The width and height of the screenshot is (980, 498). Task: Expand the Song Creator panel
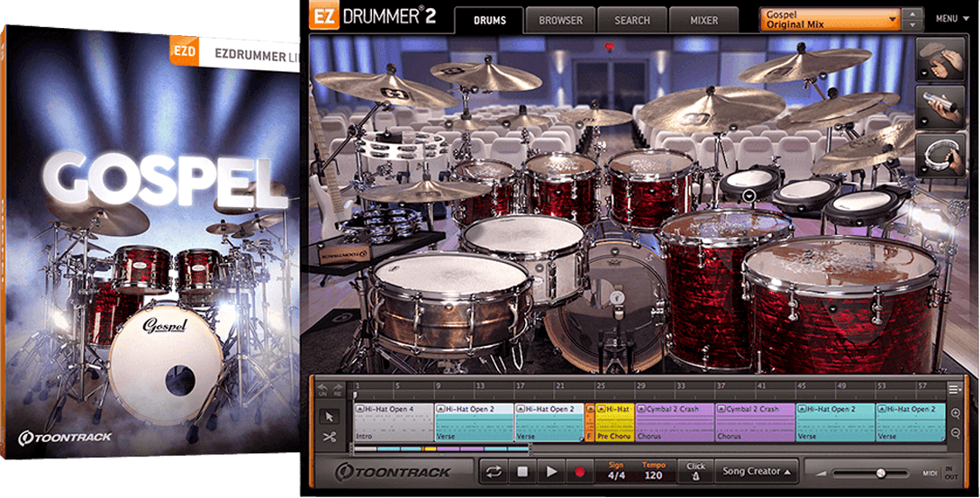[757, 471]
